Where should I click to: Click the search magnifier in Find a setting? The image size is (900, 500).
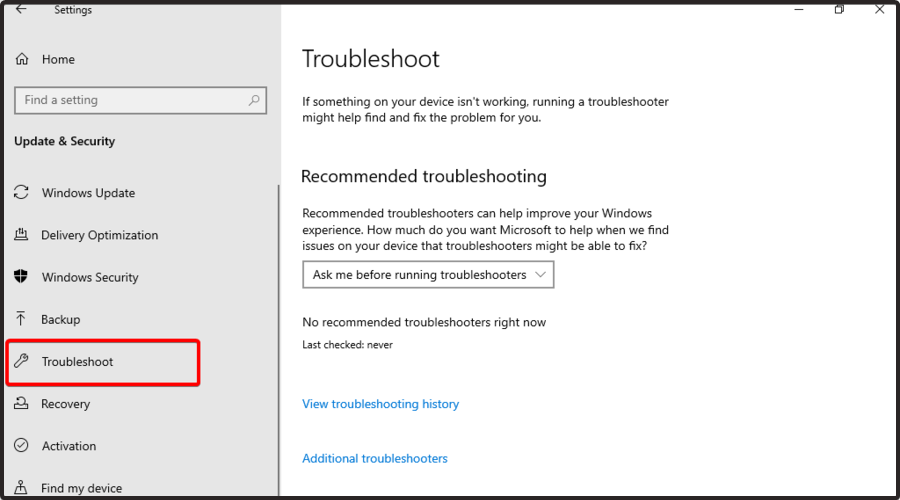click(254, 100)
